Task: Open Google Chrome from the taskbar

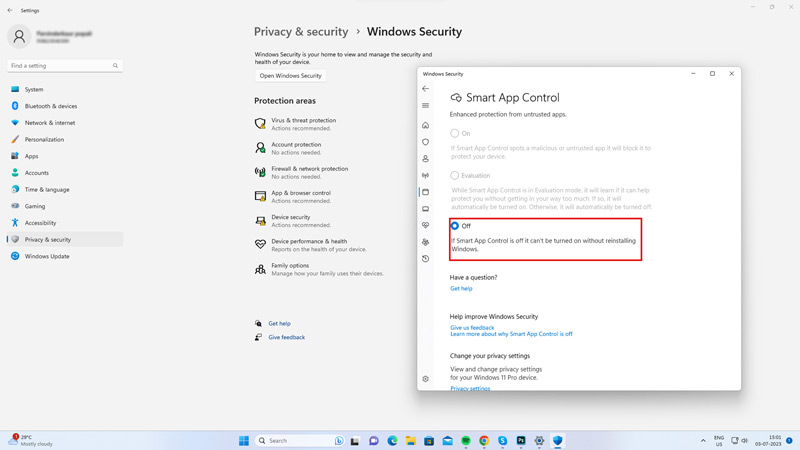Action: click(x=484, y=440)
